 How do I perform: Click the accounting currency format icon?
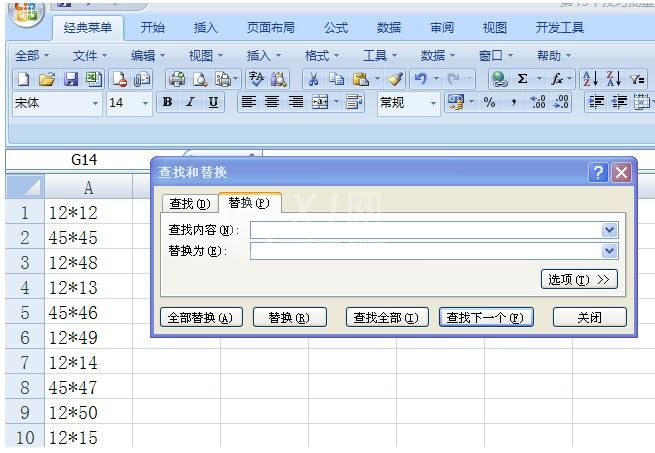coord(455,102)
